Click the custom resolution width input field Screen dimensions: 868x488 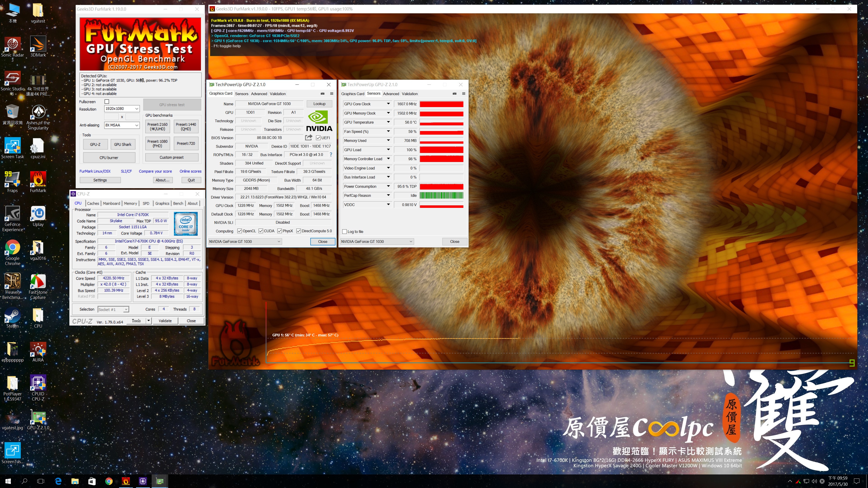point(111,117)
